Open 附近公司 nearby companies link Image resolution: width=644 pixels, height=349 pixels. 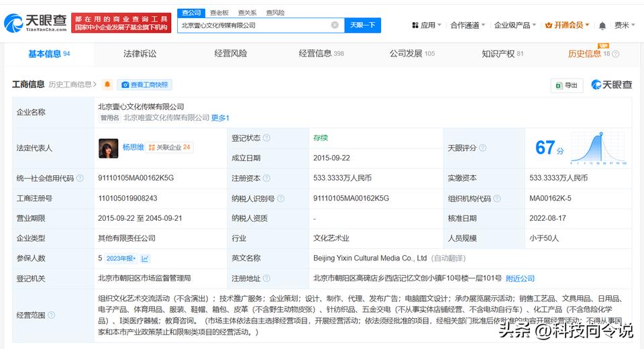point(520,279)
